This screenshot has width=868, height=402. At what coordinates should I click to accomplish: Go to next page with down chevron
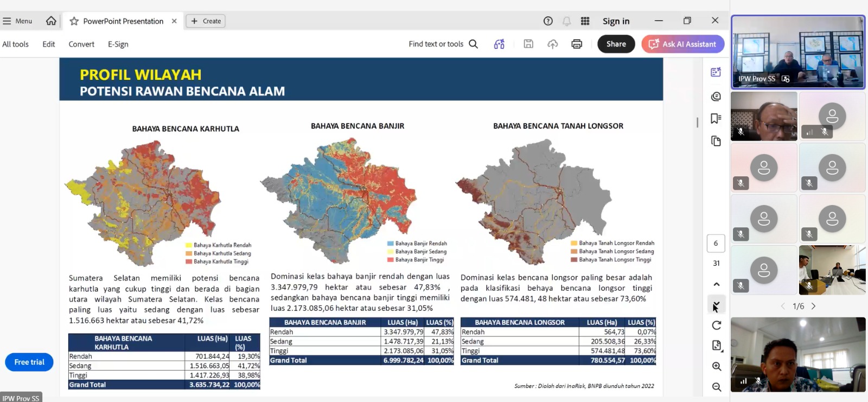(716, 304)
